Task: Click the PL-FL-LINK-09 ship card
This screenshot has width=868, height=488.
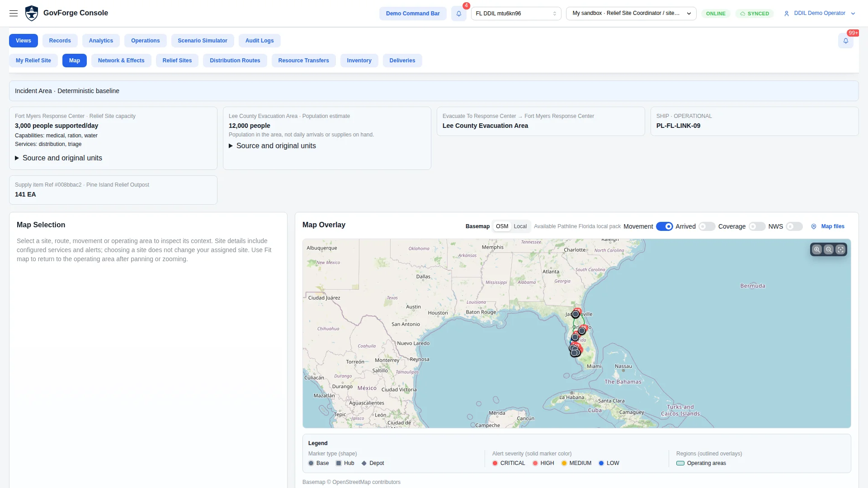Action: 755,121
